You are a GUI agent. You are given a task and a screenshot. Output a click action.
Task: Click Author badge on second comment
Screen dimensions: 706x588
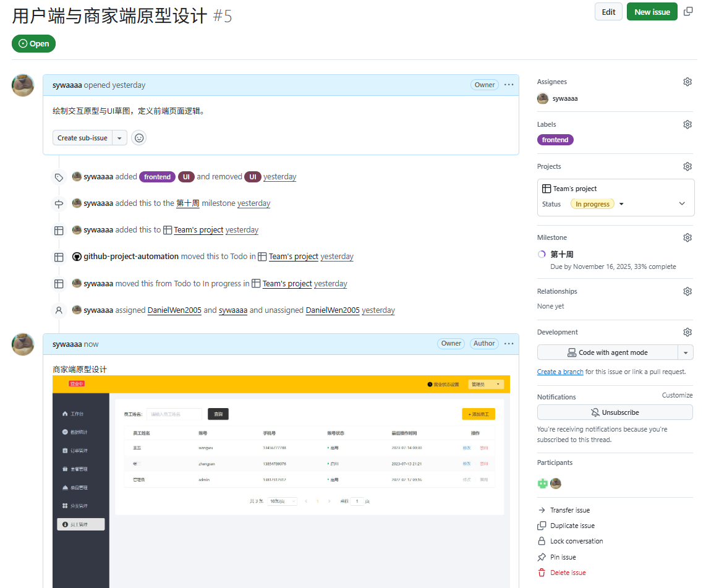click(x=484, y=344)
